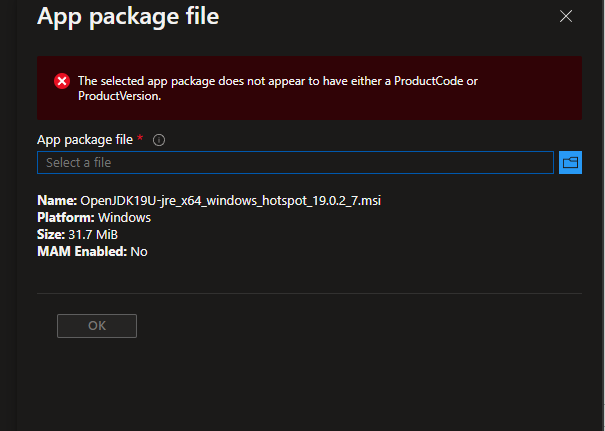The height and width of the screenshot is (431, 605).
Task: Select the ProductCode error message text
Action: (x=278, y=88)
